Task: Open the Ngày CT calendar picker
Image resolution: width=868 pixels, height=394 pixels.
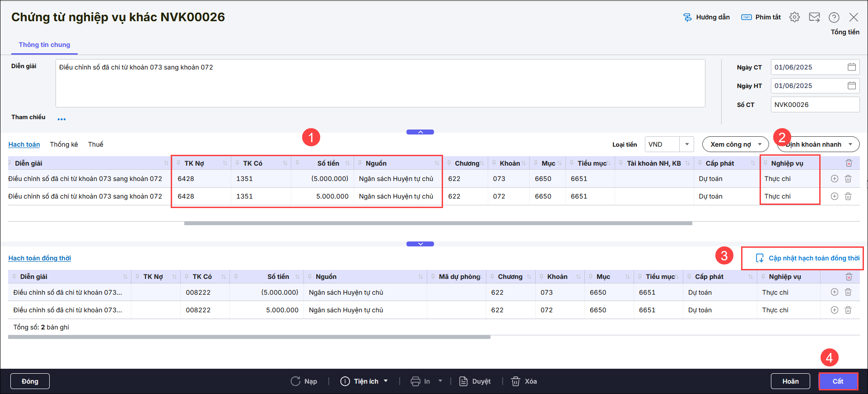Action: [x=851, y=67]
